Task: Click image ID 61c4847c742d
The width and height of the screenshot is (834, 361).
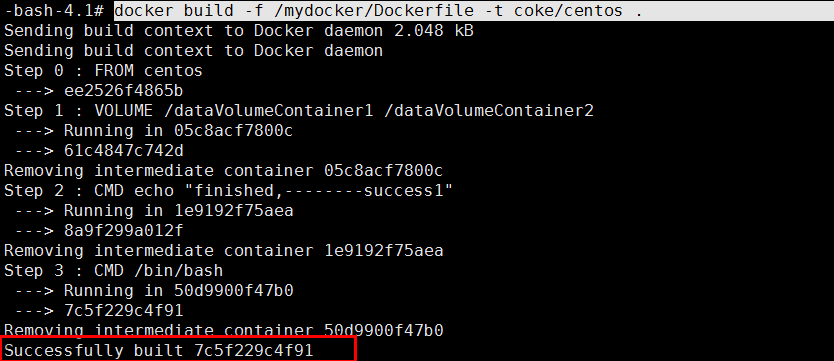Action: (124, 151)
